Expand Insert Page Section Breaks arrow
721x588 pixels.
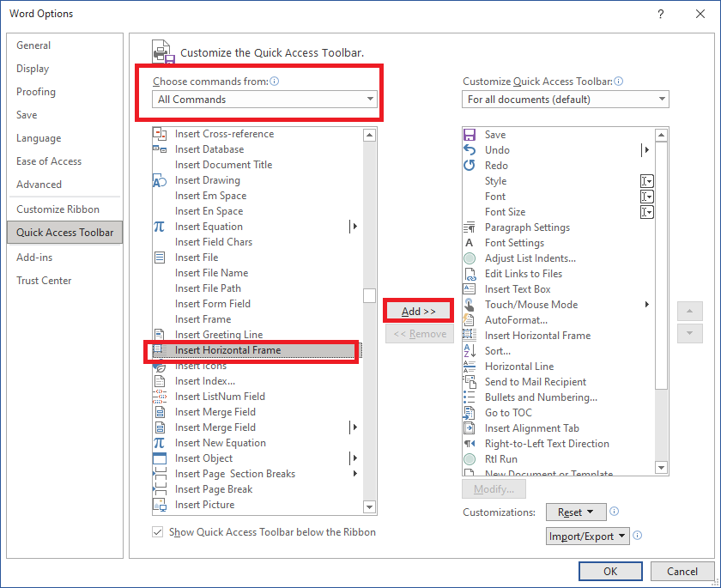(355, 474)
